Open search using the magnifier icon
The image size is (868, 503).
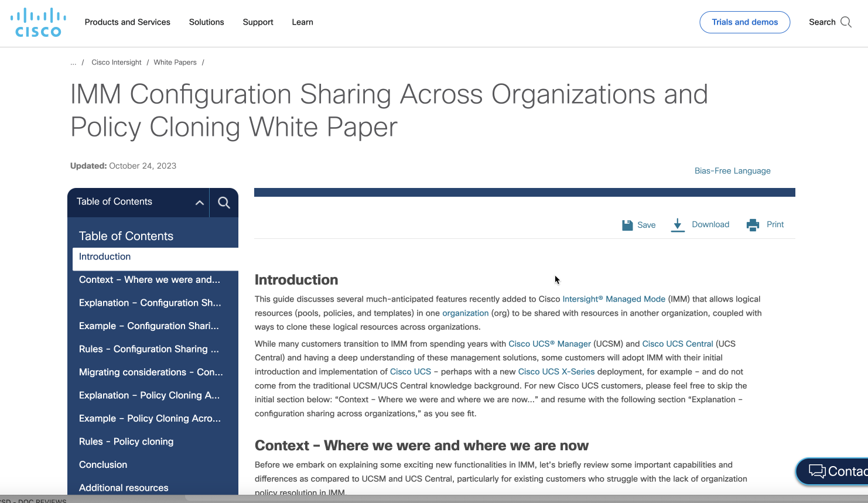click(x=846, y=22)
